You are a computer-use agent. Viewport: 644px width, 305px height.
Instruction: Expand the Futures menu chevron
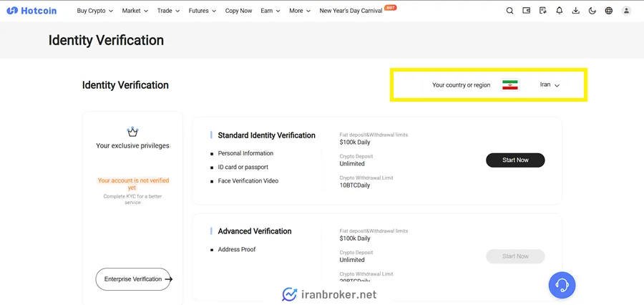(214, 11)
